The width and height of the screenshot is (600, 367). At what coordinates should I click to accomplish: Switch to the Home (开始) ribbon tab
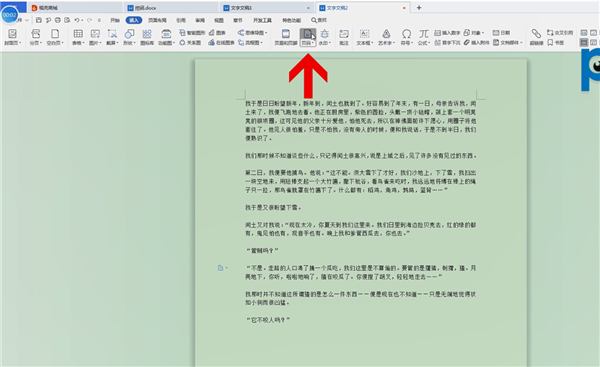(115, 20)
